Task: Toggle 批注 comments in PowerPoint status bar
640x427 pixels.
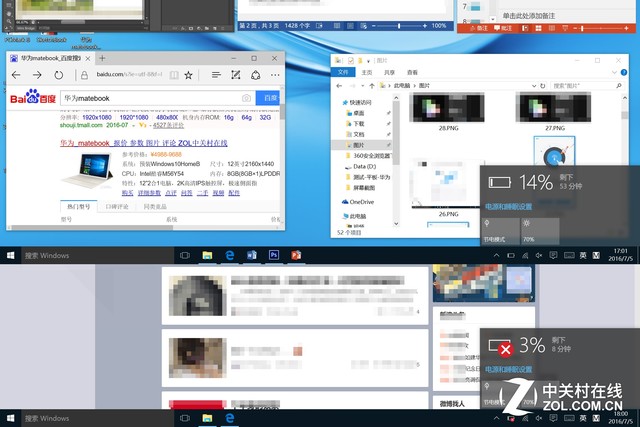Action: click(503, 28)
